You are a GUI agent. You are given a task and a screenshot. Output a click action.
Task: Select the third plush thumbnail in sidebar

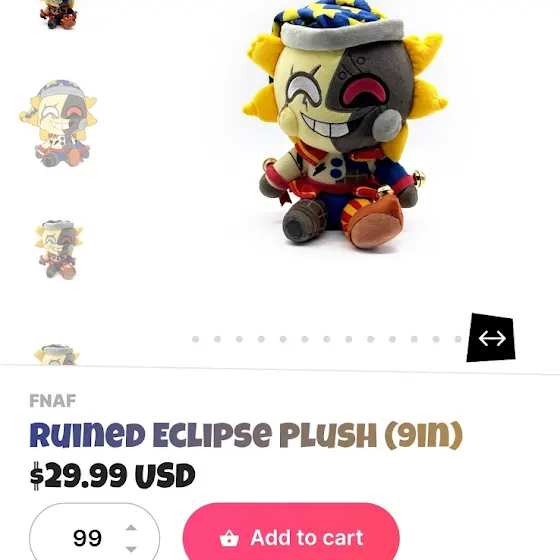(x=59, y=250)
